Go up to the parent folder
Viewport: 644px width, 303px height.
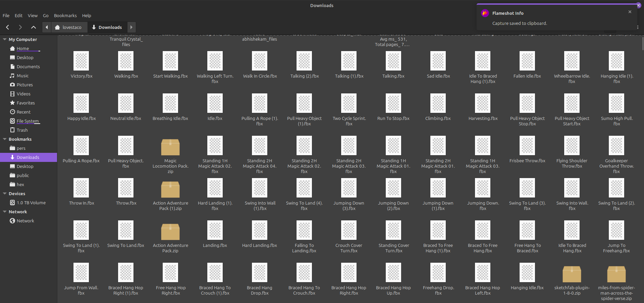click(33, 27)
